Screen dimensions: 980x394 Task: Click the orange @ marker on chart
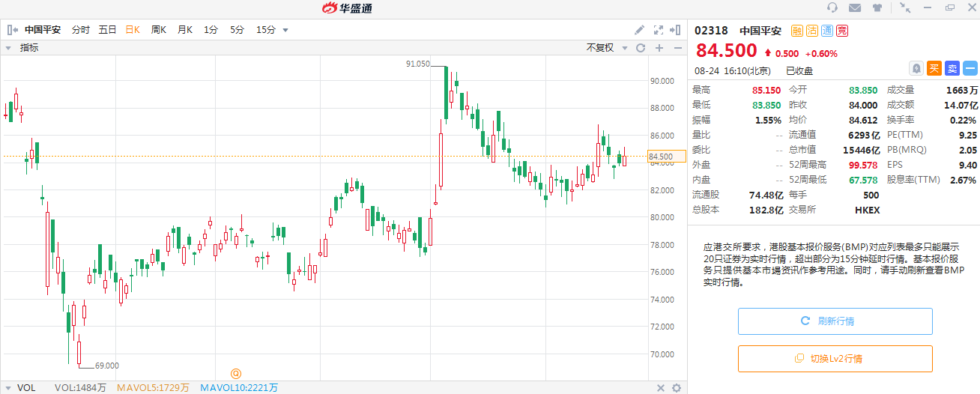(235, 373)
